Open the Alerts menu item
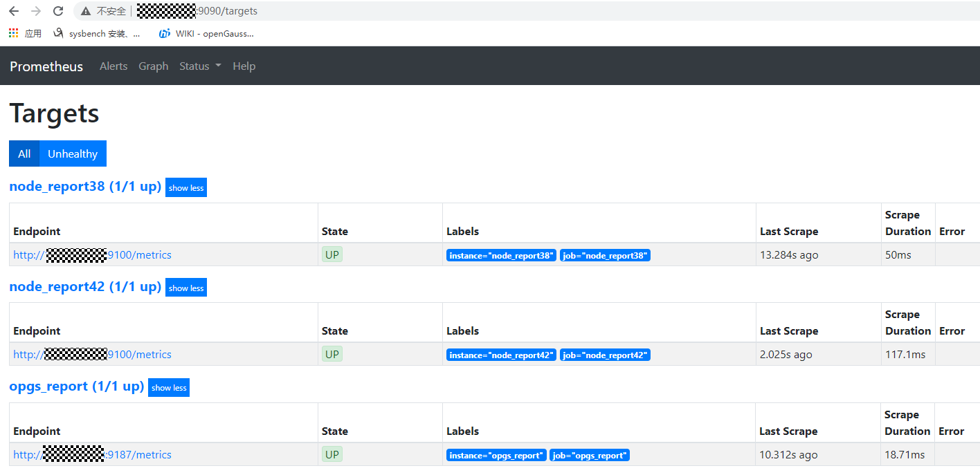The width and height of the screenshot is (980, 475). [x=114, y=66]
